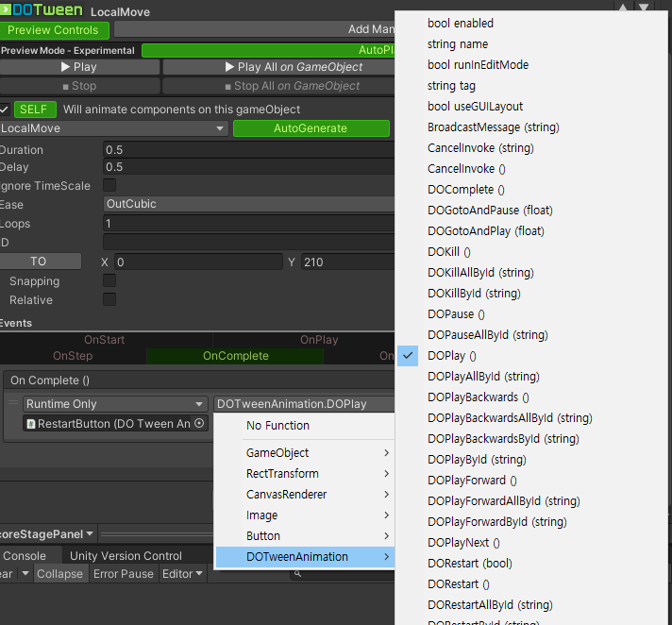Select the OnStep event tab
The width and height of the screenshot is (672, 625).
pos(73,356)
